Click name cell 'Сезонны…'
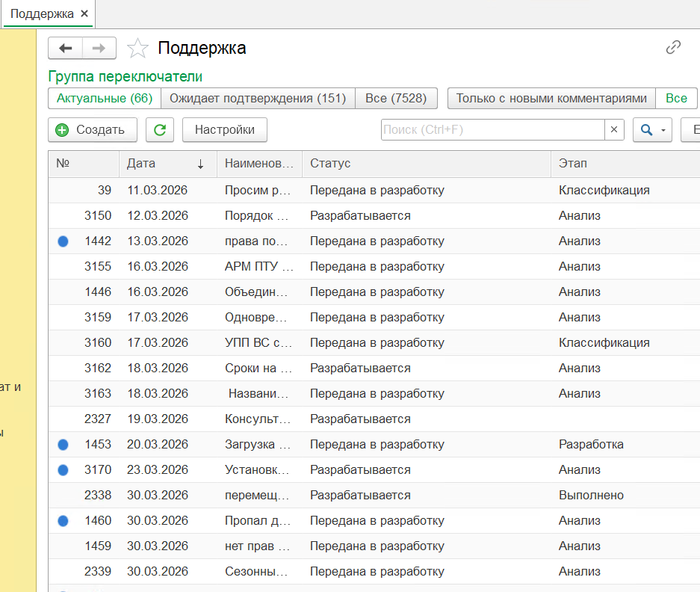This screenshot has height=592, width=700. [x=256, y=572]
